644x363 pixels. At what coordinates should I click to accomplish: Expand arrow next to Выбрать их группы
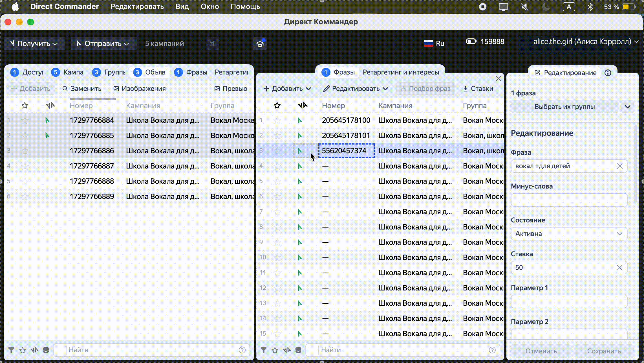click(627, 107)
